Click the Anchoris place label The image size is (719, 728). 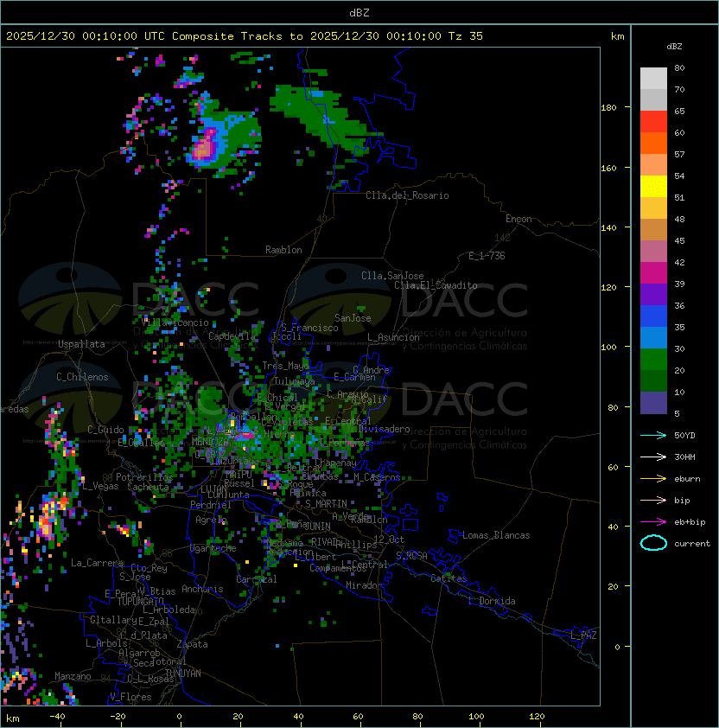coord(202,589)
